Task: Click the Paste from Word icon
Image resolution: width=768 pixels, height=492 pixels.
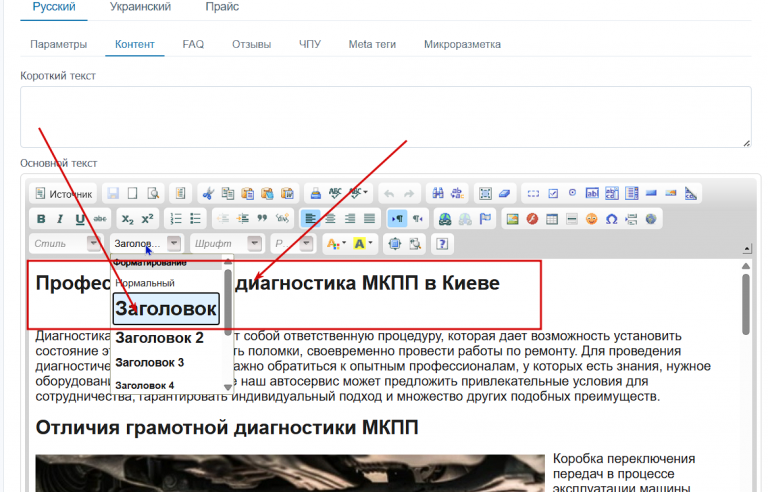Action: pyautogui.click(x=287, y=194)
